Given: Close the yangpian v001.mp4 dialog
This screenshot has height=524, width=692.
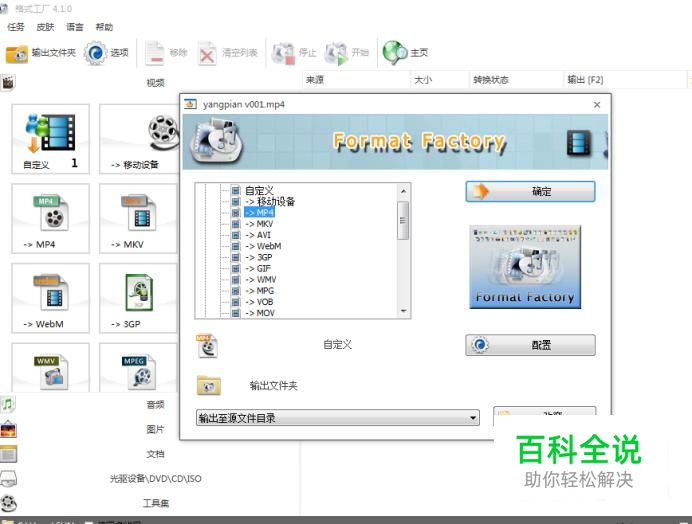Looking at the screenshot, I should (597, 105).
